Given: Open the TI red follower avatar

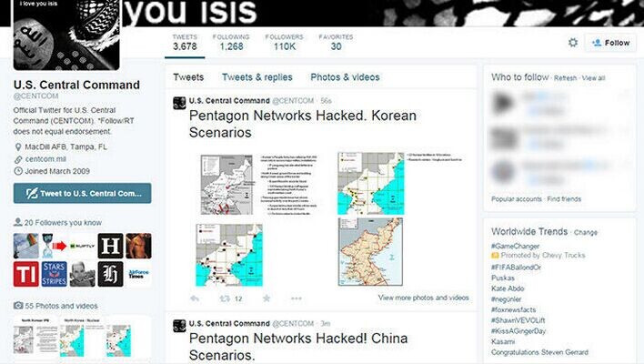Looking at the screenshot, I should point(25,274).
